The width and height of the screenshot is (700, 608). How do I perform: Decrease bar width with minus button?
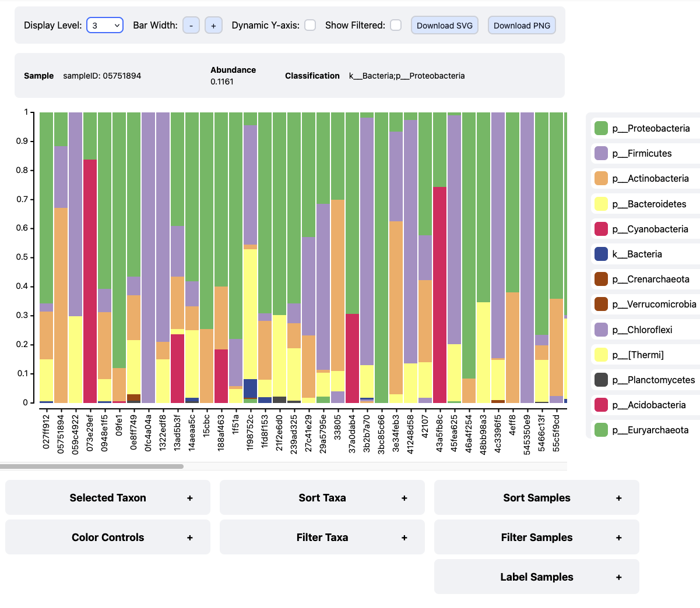pos(191,26)
